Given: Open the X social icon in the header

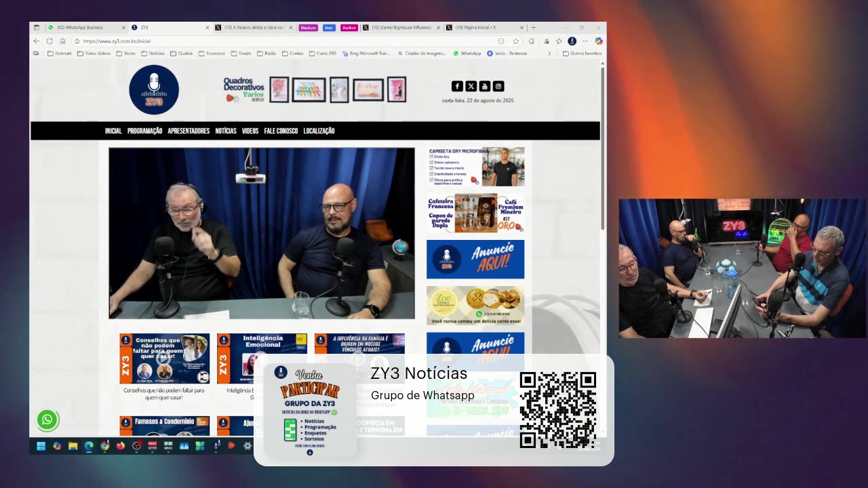Looking at the screenshot, I should [x=471, y=86].
